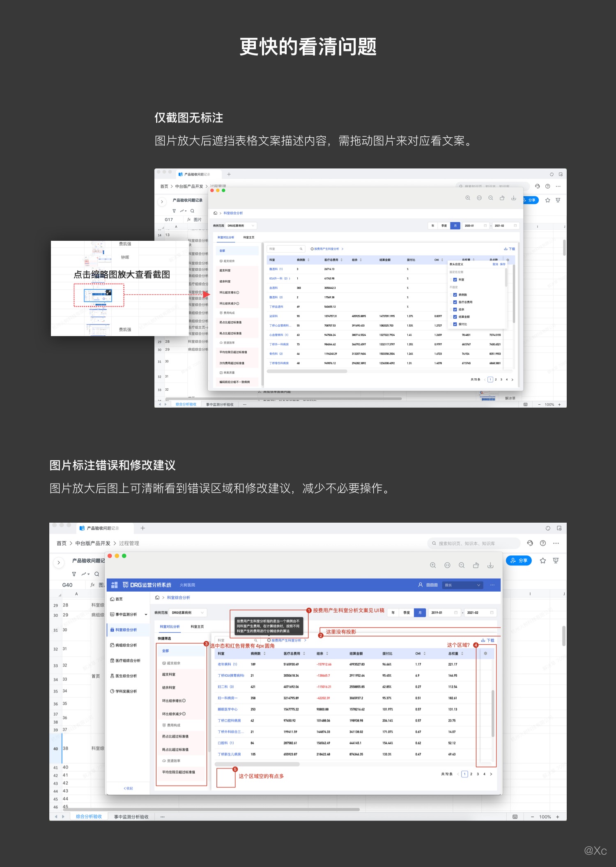Uncheck the 病例数 column checkbox
Image resolution: width=616 pixels, height=867 pixels.
click(x=455, y=295)
